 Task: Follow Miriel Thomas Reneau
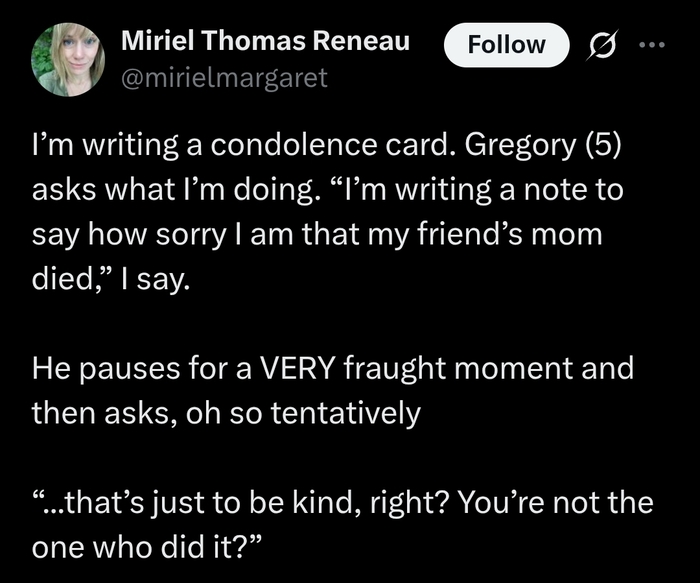pos(506,45)
